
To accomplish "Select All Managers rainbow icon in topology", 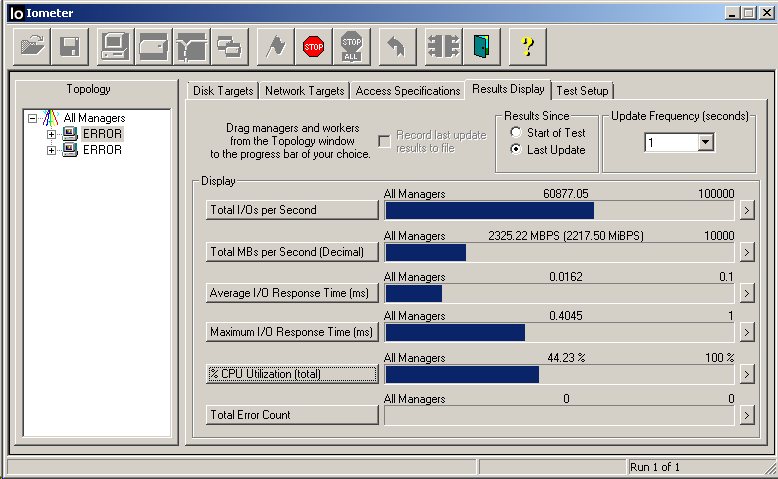I will (51, 118).
